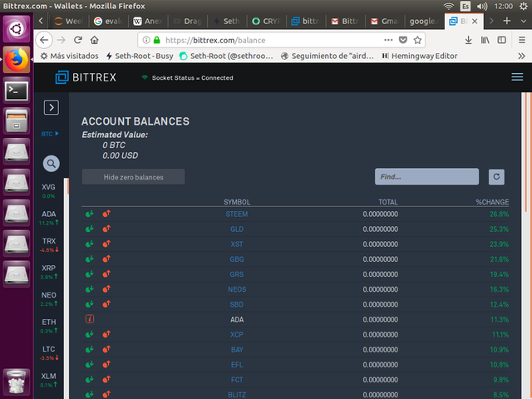
Task: Show more bookmarks chevron
Action: click(x=521, y=56)
